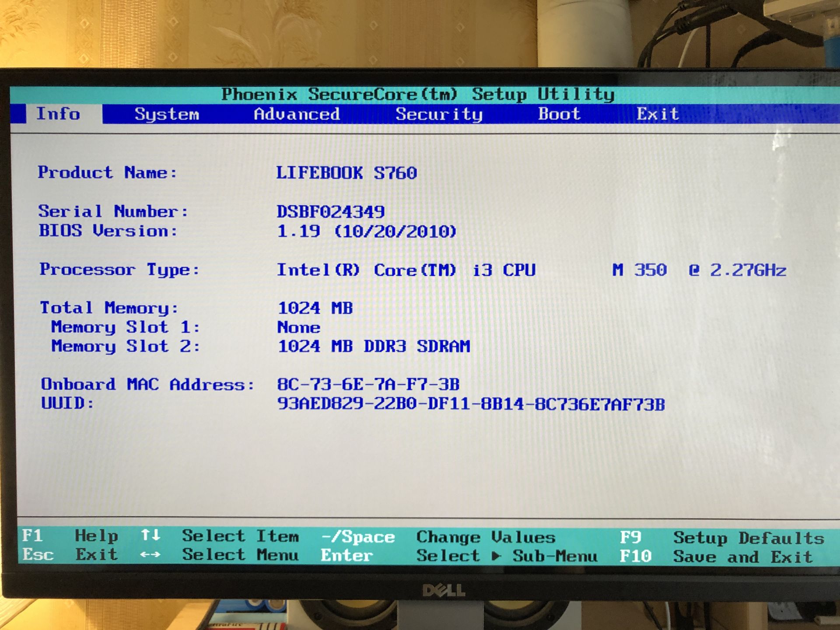Click the UUID value string
Image resolution: width=840 pixels, height=630 pixels.
tap(471, 404)
